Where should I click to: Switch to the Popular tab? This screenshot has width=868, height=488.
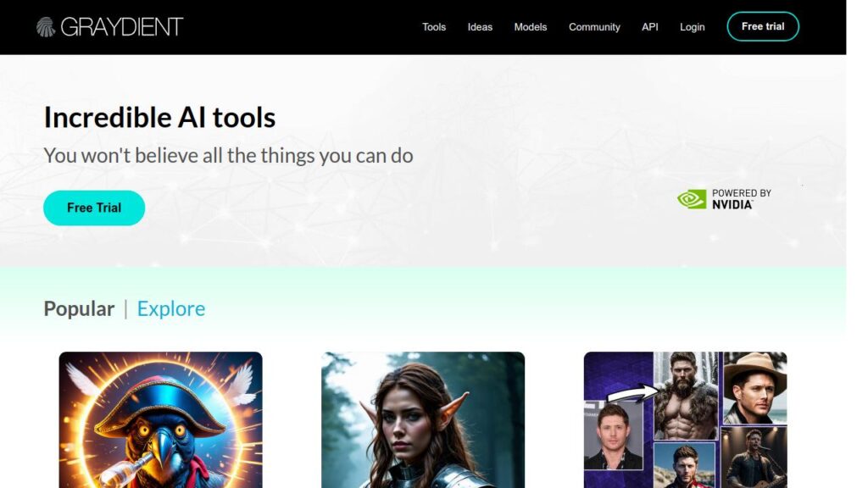[x=79, y=308]
